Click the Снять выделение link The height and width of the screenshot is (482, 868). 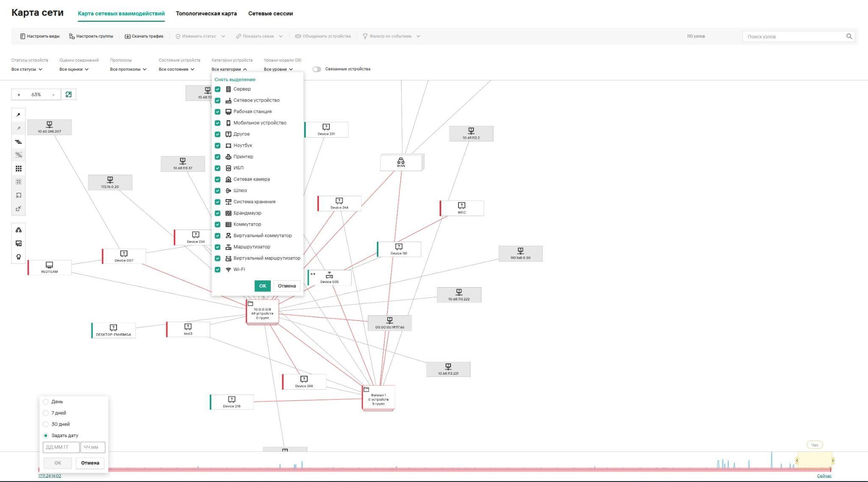(235, 80)
